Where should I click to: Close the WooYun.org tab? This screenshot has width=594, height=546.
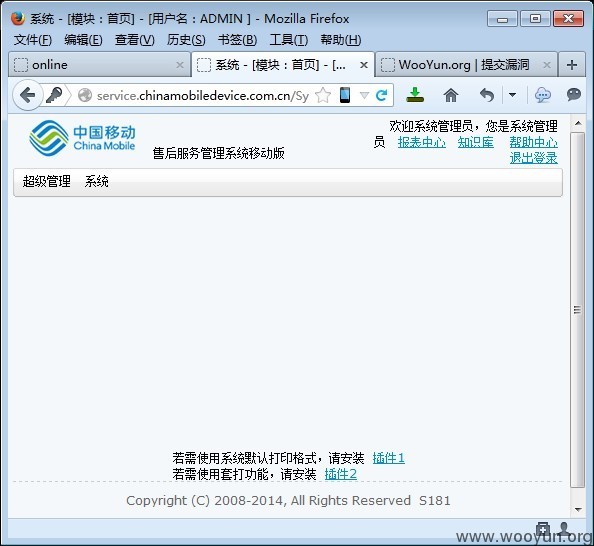(547, 65)
